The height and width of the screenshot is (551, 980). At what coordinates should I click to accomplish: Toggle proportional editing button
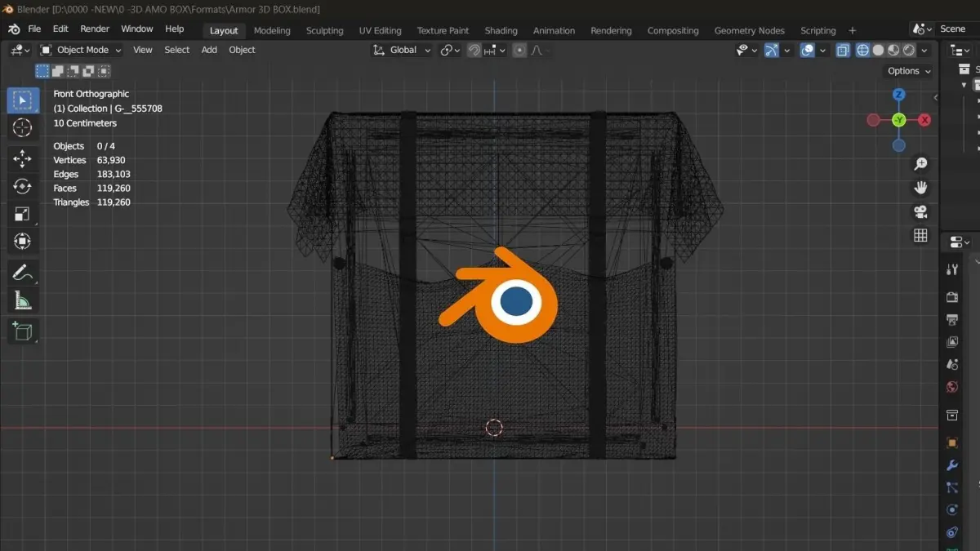tap(519, 50)
